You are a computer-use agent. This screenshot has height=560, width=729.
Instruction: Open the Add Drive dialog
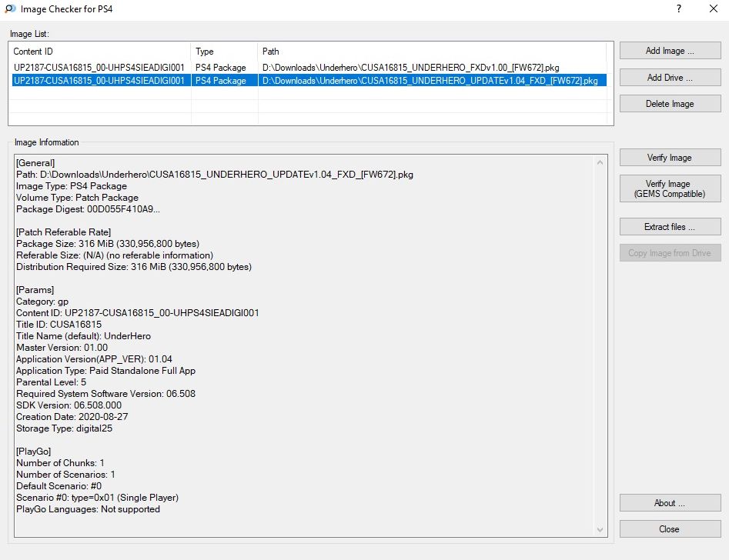(x=670, y=78)
